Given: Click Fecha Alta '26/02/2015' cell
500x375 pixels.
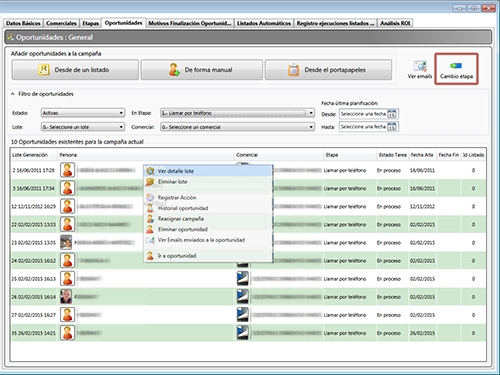Looking at the screenshot, I should coord(422,333).
